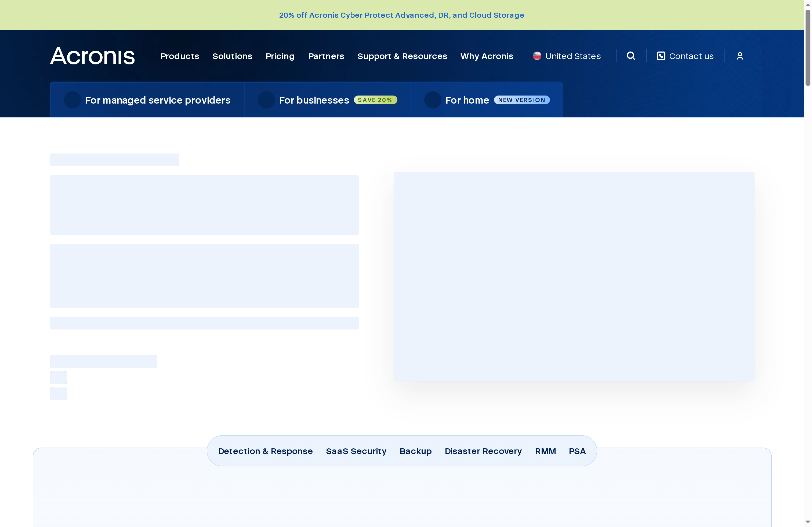This screenshot has height=527, width=812.
Task: Open the United States region selector
Action: 572,56
